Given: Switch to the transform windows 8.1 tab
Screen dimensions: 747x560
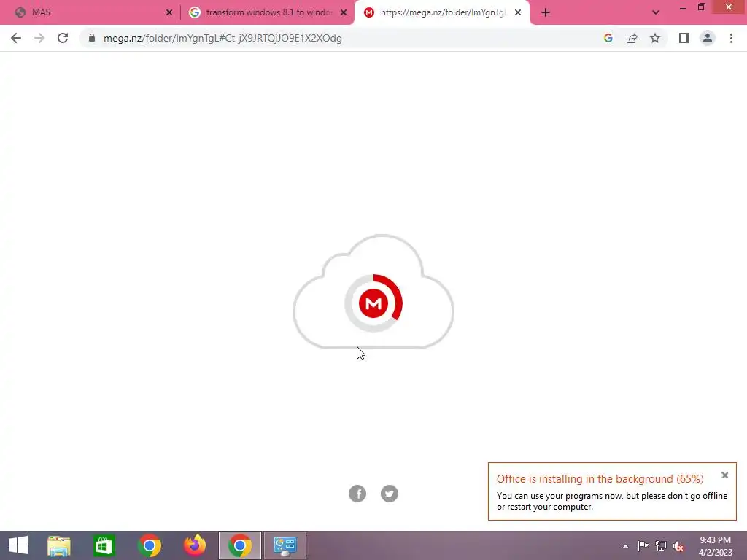Looking at the screenshot, I should click(x=267, y=12).
